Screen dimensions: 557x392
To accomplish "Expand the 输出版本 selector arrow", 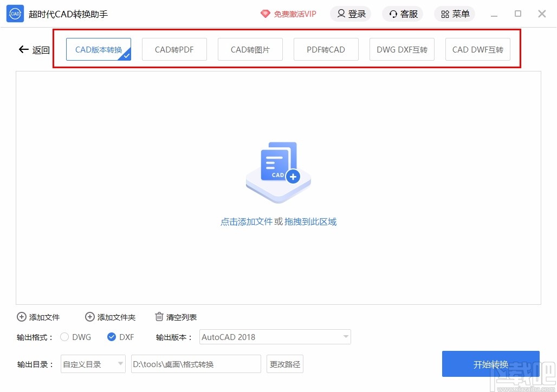I will tap(346, 337).
